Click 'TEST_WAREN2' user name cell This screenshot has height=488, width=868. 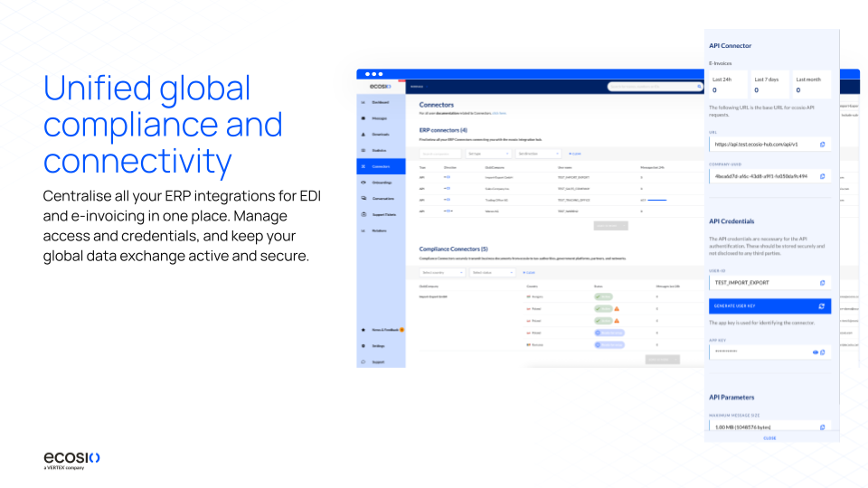coord(568,211)
